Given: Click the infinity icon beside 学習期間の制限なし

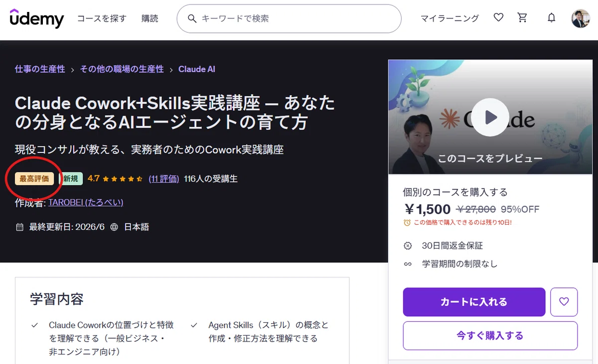Looking at the screenshot, I should pos(408,264).
